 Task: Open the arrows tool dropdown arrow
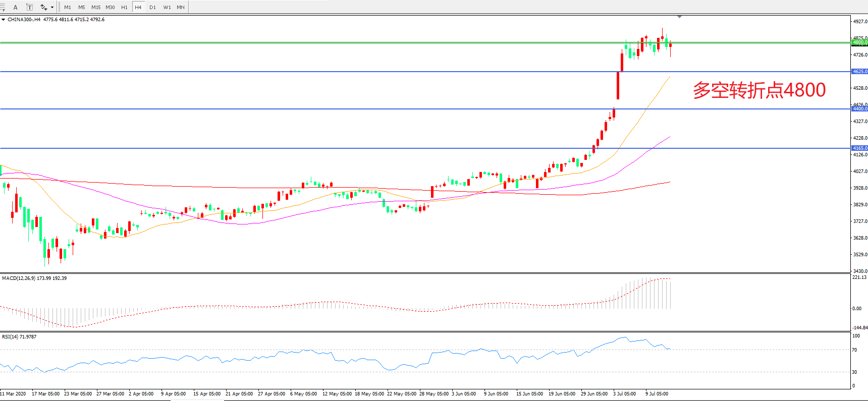(52, 7)
